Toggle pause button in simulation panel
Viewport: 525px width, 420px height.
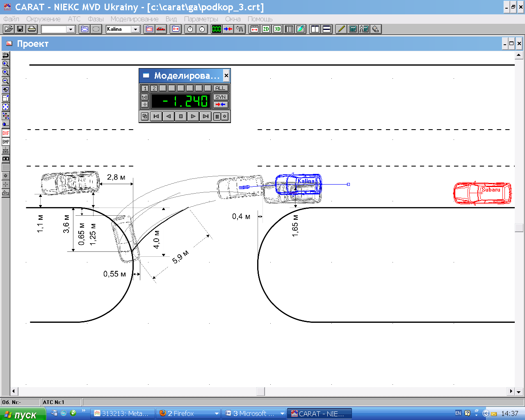tap(217, 116)
